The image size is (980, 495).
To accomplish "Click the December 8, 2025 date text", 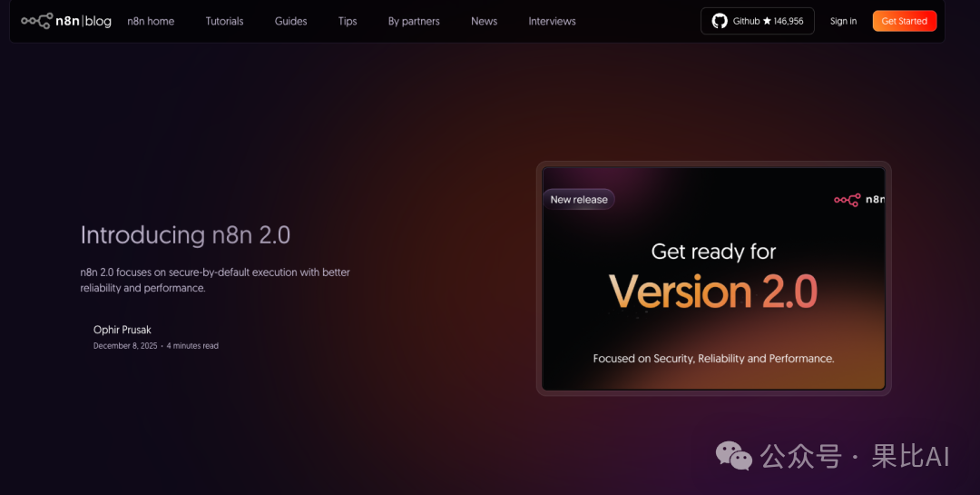I will pos(125,345).
